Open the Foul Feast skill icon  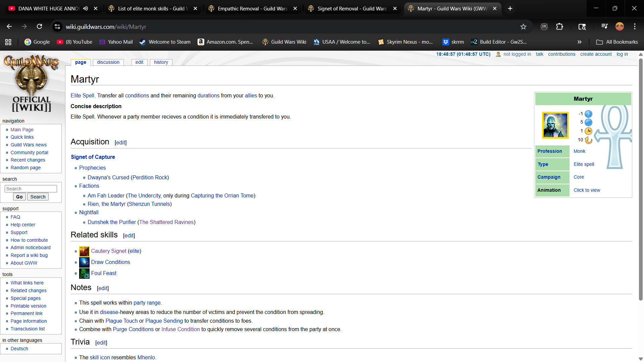pyautogui.click(x=84, y=273)
